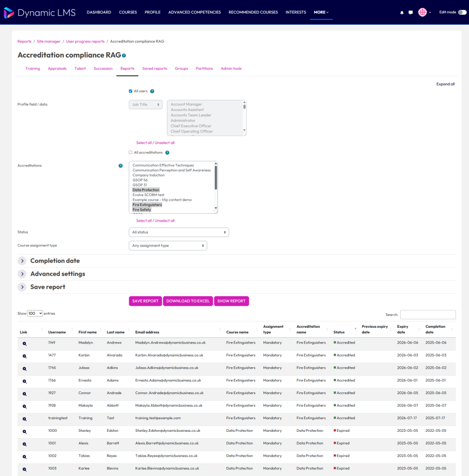This screenshot has width=469, height=476.
Task: Open details magnifier for Karlee Blevins row
Action: (25, 469)
